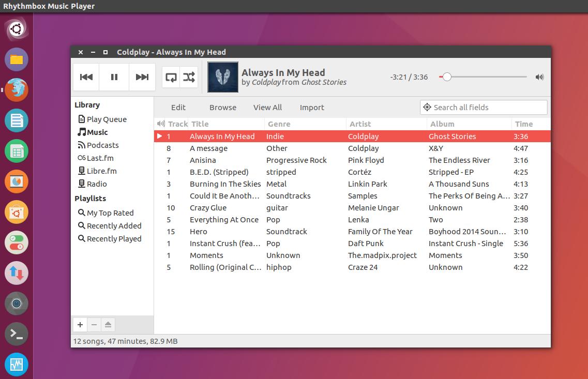Sort the song list by Artist column

(360, 124)
